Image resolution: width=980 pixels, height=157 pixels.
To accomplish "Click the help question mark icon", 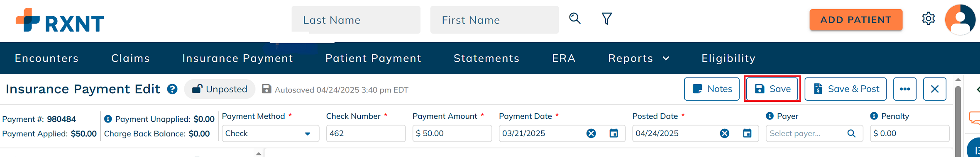I will 172,89.
